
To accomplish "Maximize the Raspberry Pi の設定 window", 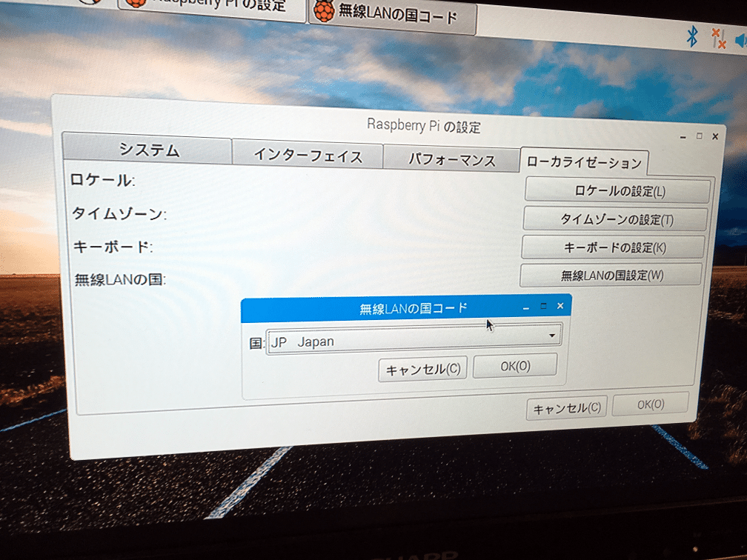I will (700, 136).
